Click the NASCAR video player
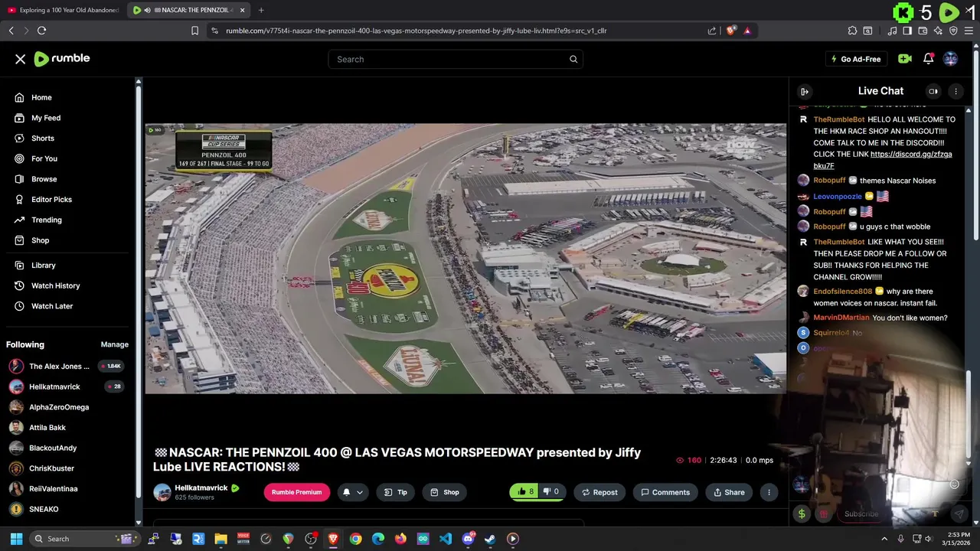980x551 pixels. pos(465,259)
